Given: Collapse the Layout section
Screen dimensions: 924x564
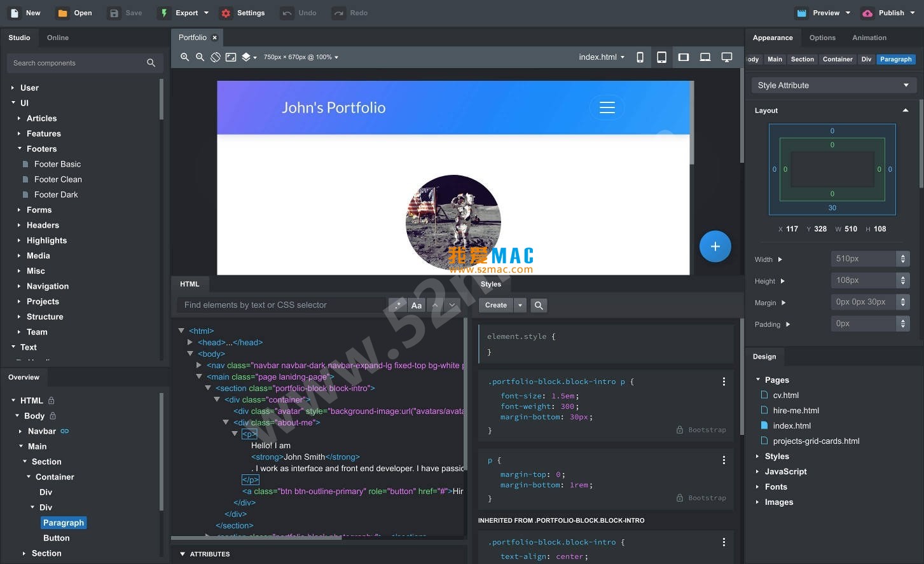Looking at the screenshot, I should click(906, 111).
